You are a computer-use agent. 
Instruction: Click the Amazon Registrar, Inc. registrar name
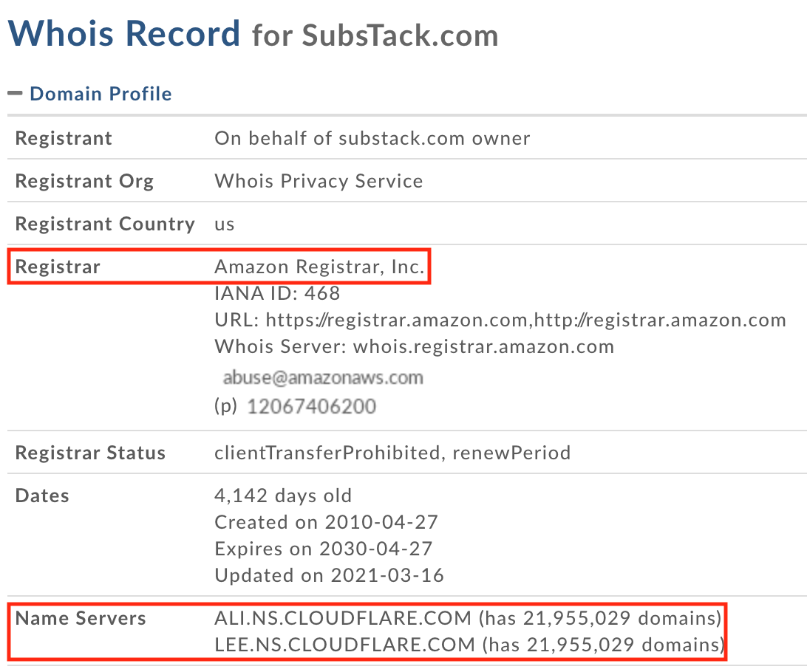tap(319, 267)
